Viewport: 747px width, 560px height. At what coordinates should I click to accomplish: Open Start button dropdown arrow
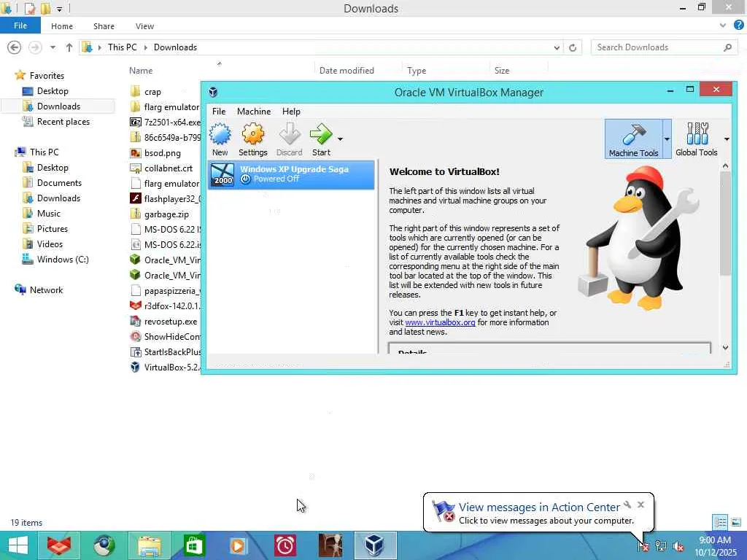(x=340, y=139)
